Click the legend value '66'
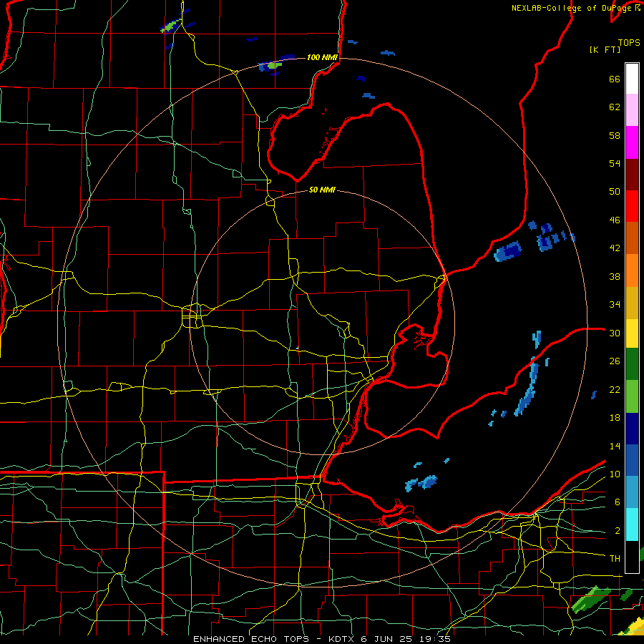The image size is (644, 644). tap(615, 79)
